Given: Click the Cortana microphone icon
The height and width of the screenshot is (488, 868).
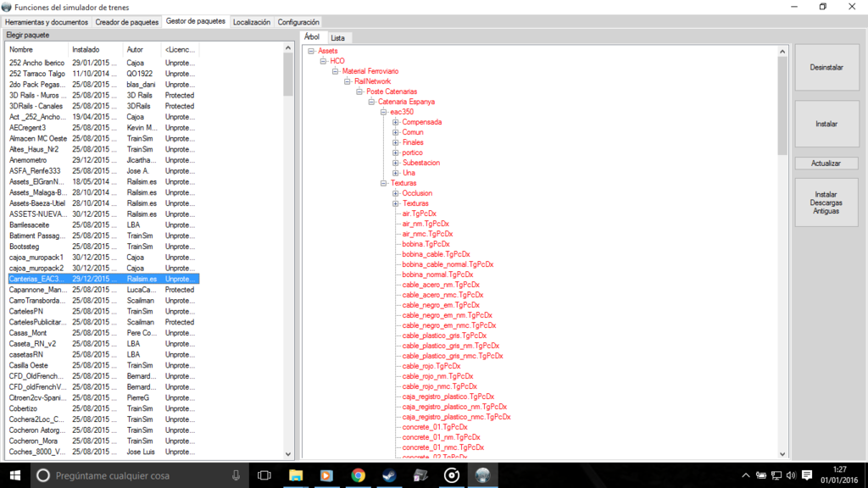Looking at the screenshot, I should [236, 475].
